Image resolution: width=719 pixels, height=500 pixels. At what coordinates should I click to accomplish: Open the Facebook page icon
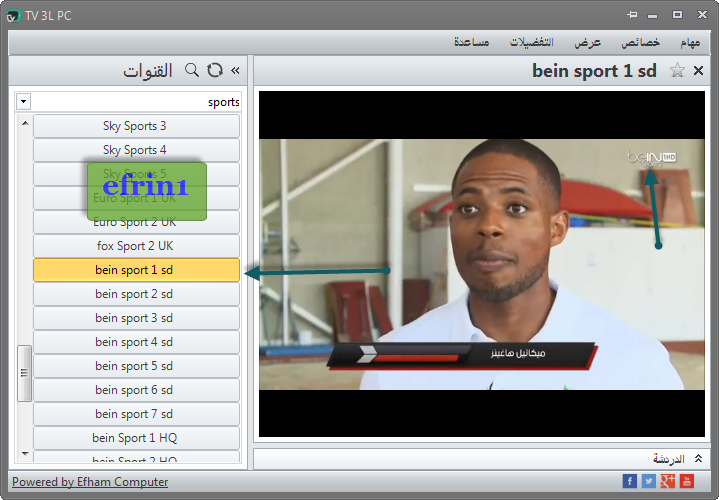[630, 481]
